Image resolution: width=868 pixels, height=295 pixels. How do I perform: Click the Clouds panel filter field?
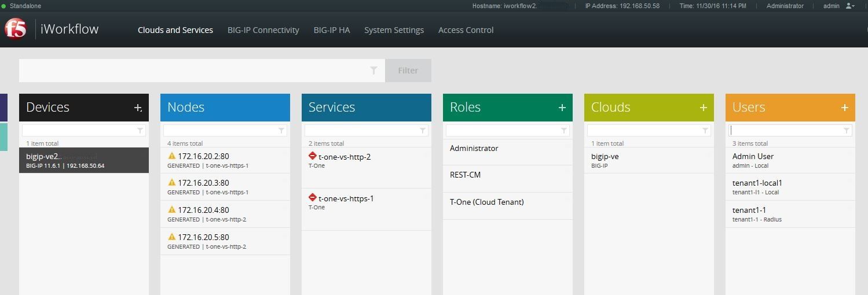coord(649,131)
